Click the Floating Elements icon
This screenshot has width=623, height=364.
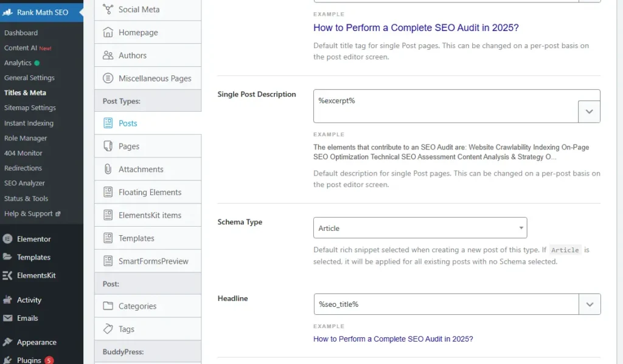point(108,192)
